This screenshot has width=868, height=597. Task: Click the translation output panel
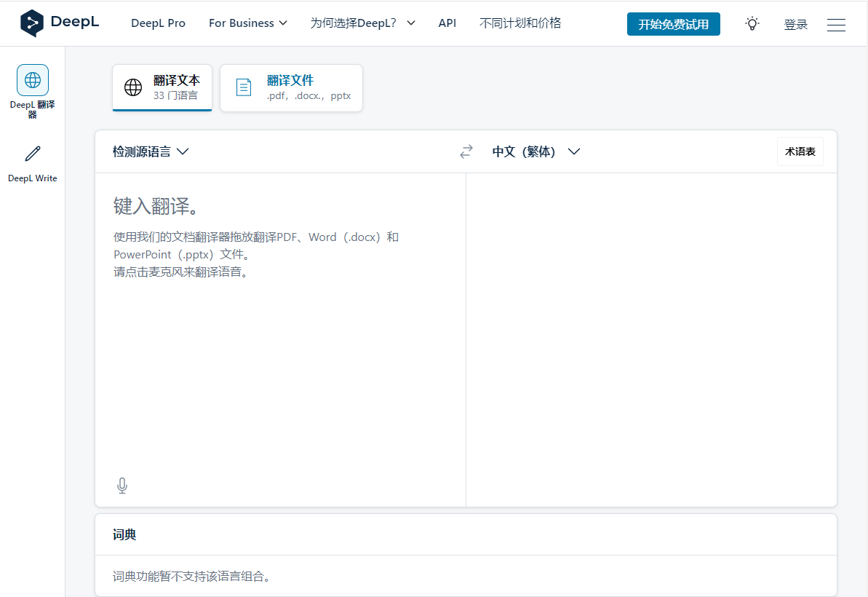coord(651,339)
